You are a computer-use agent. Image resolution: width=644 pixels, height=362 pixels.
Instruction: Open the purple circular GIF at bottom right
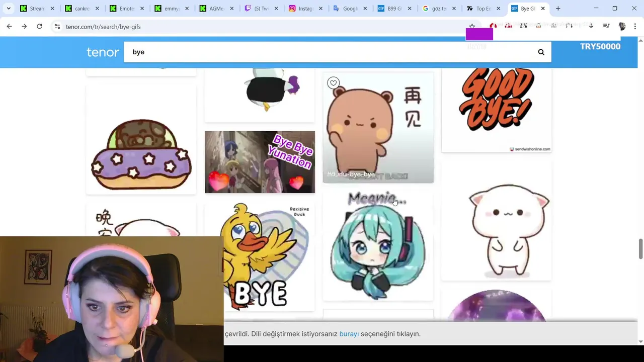point(497,305)
